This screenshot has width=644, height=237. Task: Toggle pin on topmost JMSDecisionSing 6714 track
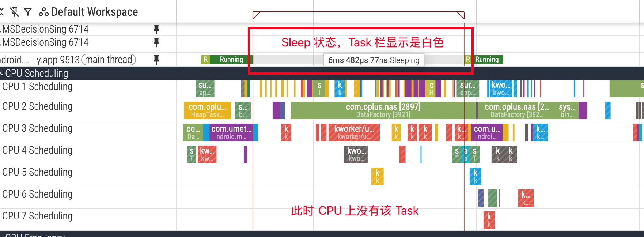pos(156,29)
